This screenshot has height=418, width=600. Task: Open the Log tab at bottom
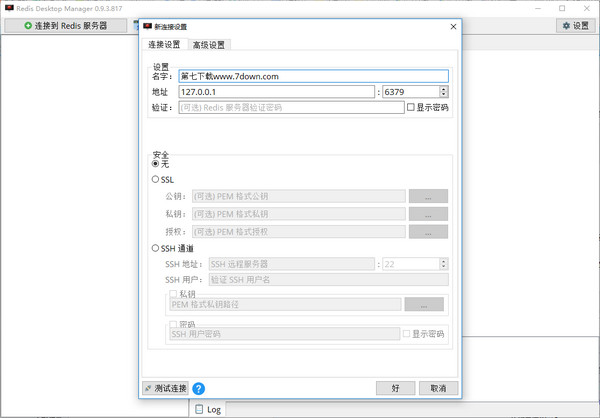[208, 410]
